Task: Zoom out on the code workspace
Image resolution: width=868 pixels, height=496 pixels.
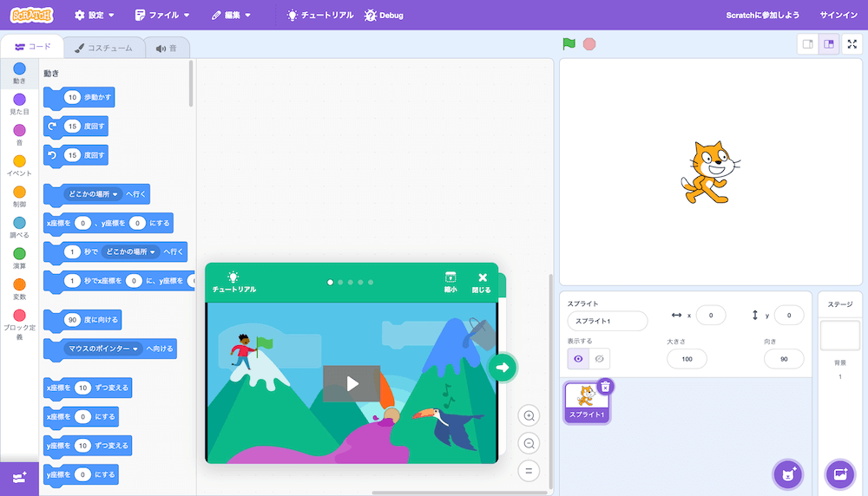Action: click(x=529, y=444)
